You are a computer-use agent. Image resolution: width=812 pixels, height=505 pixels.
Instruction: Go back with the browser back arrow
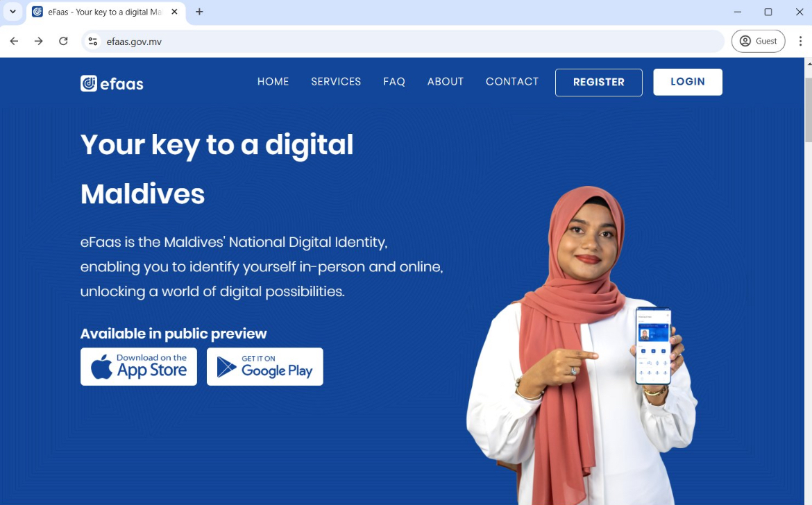(14, 41)
